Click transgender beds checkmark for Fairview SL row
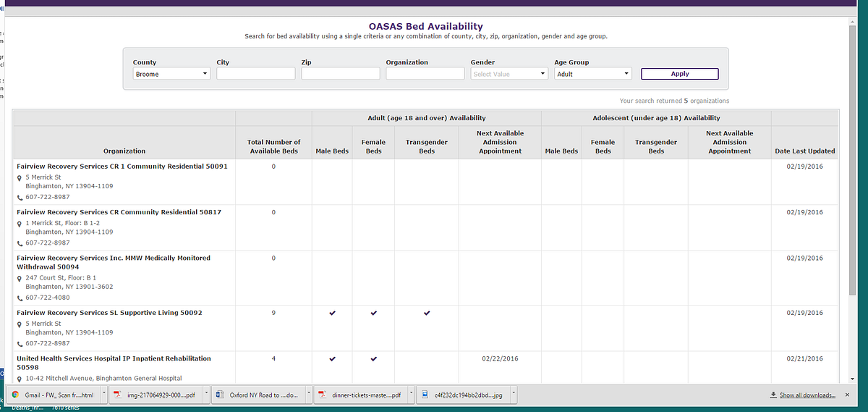 click(x=427, y=313)
